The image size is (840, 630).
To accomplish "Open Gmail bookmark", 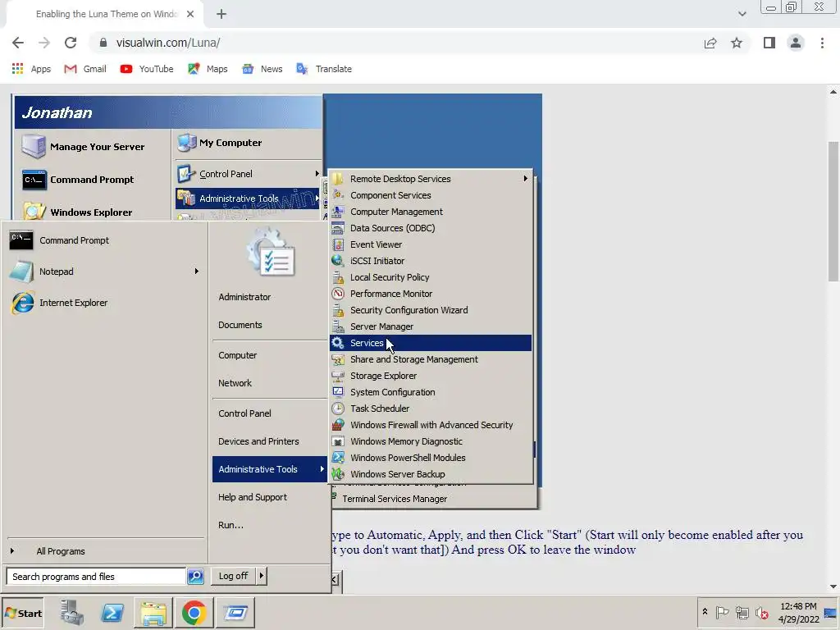I will (85, 69).
